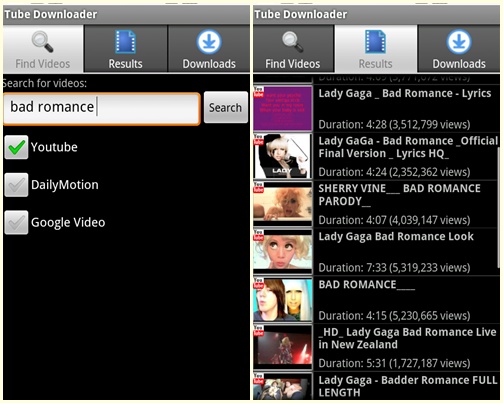Click 'Duration: 4:07 (4,039,147 views)' text

pyautogui.click(x=394, y=220)
